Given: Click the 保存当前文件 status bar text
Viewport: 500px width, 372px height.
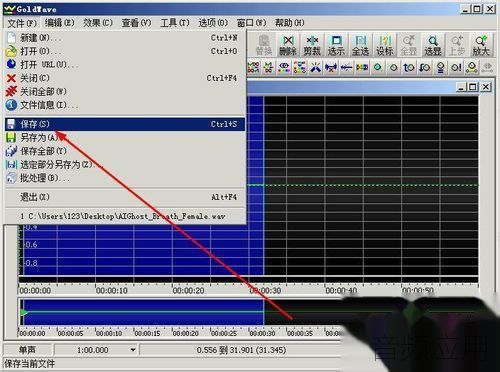Looking at the screenshot, I should click(29, 364).
